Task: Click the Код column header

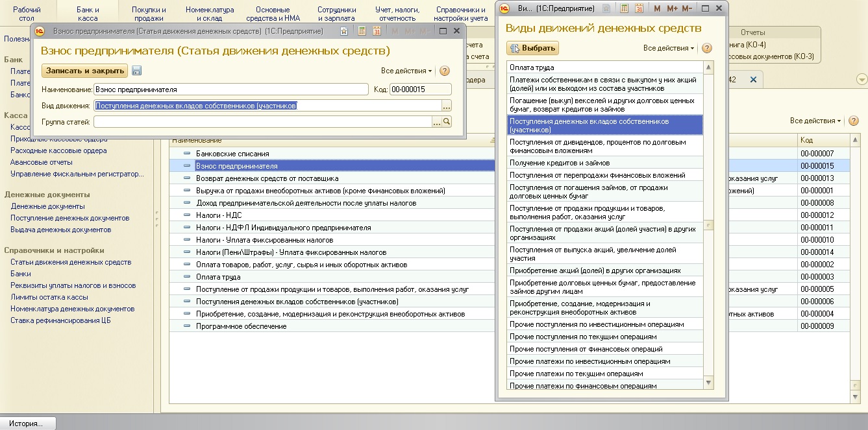Action: click(823, 140)
